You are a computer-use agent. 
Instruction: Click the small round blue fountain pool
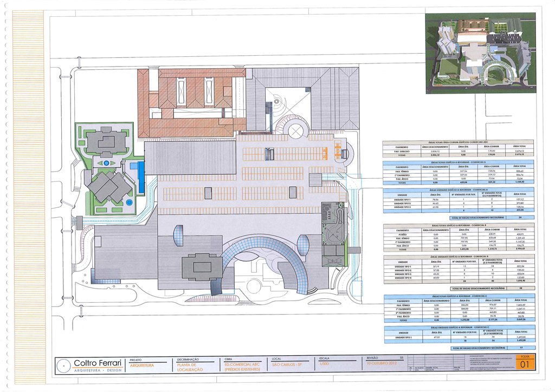[129, 202]
